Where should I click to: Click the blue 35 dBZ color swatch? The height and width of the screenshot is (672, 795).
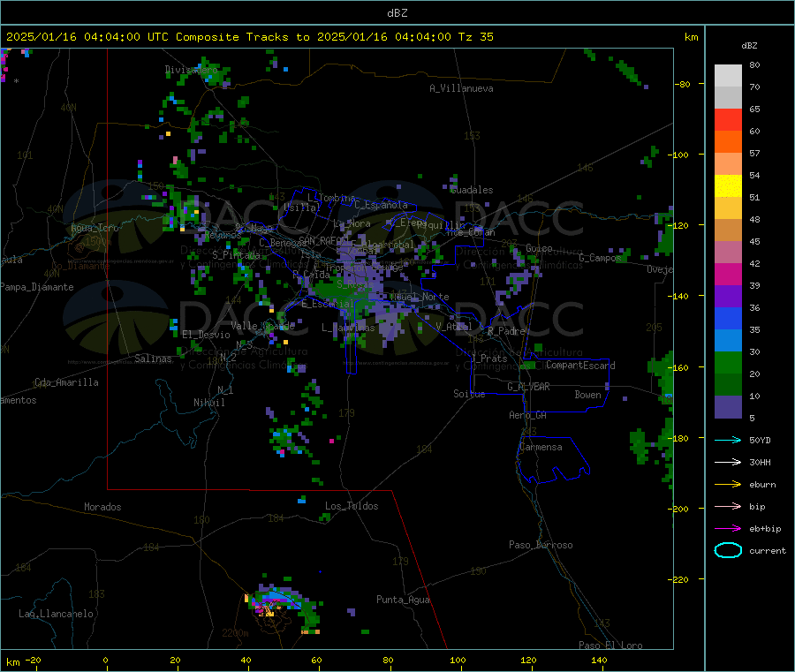click(728, 318)
